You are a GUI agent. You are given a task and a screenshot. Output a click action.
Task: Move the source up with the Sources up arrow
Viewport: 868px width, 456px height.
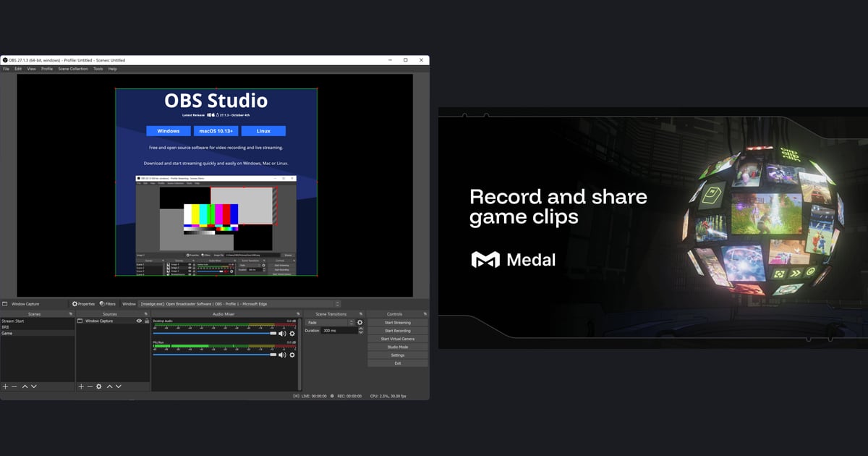pyautogui.click(x=110, y=387)
